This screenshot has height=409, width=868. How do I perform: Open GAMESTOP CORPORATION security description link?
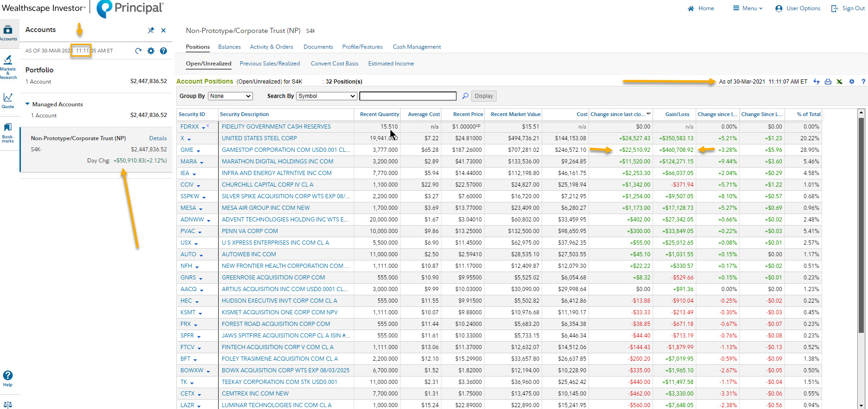[286, 150]
